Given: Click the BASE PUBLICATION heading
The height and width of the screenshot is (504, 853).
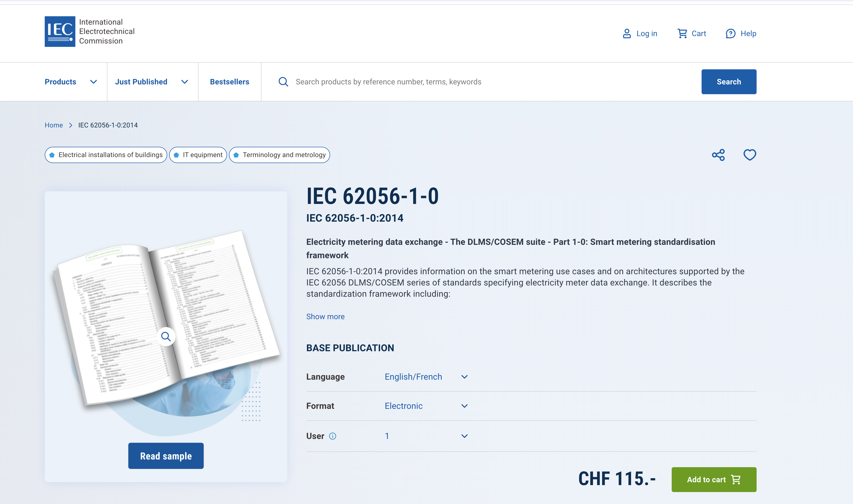Looking at the screenshot, I should [x=350, y=348].
